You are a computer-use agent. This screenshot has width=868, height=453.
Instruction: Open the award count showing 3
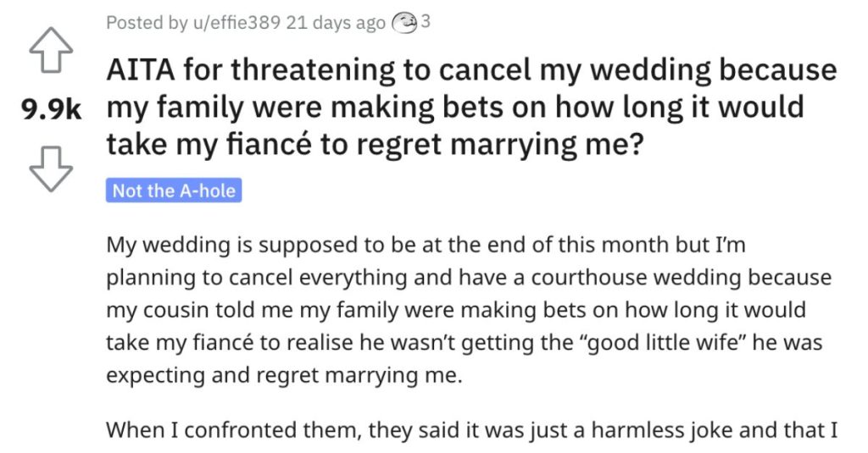coord(426,22)
